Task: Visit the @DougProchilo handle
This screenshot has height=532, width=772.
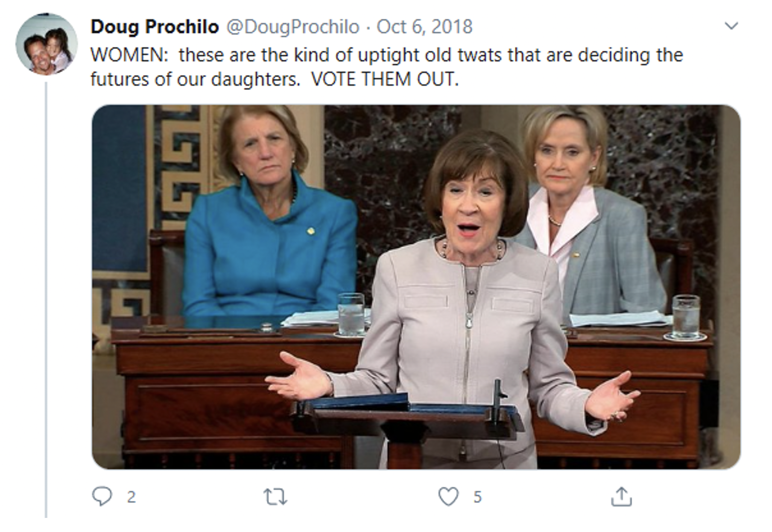Action: click(292, 26)
